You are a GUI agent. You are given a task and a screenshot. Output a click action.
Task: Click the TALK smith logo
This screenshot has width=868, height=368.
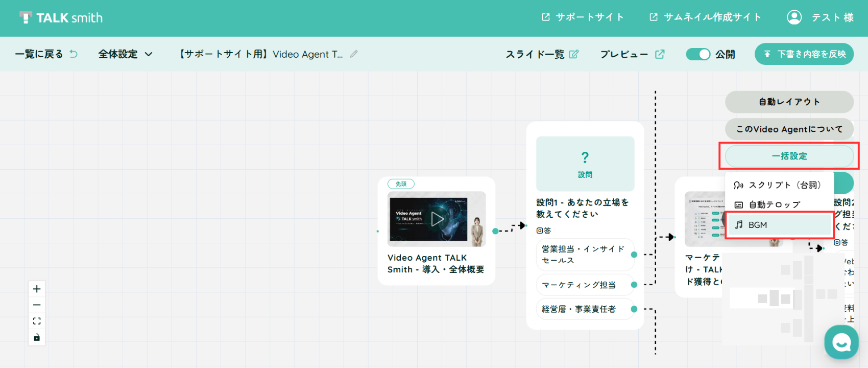[61, 18]
